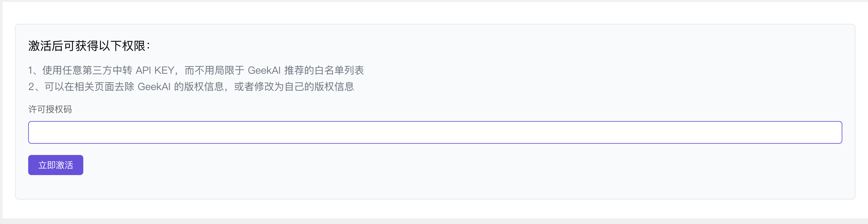
Task: Click the first permission line about API KEY
Action: [x=196, y=70]
